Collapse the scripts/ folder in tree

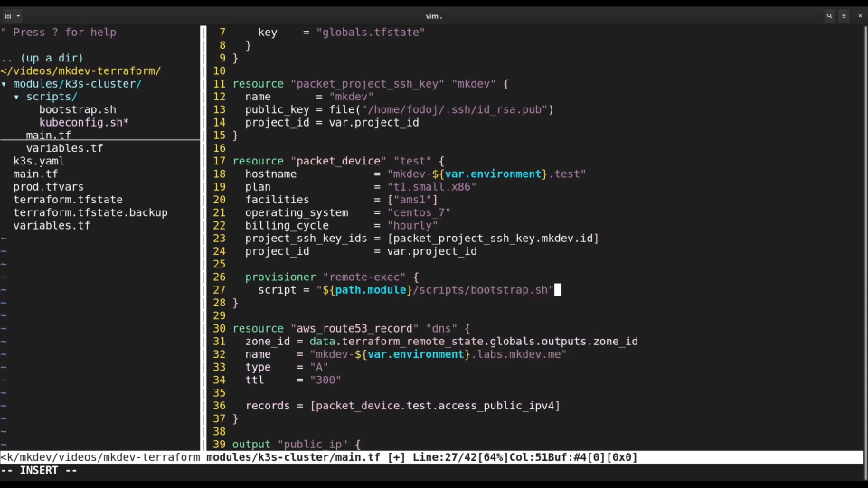(x=17, y=97)
